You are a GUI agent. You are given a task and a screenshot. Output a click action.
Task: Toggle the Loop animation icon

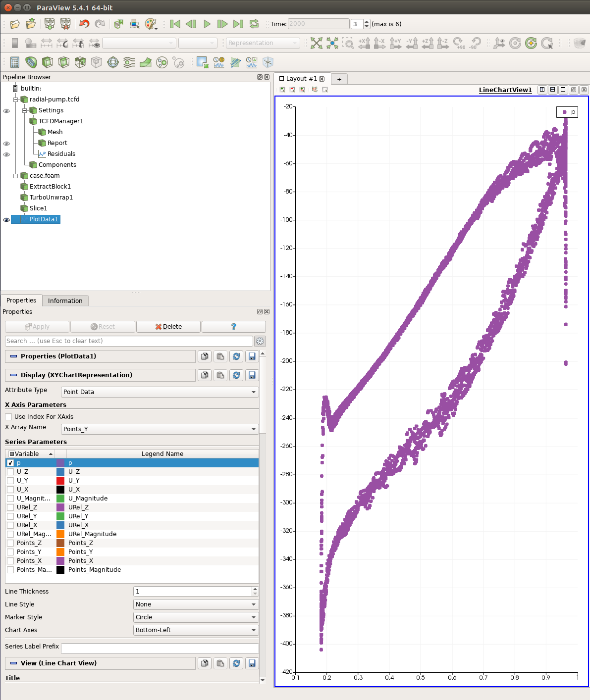click(254, 24)
